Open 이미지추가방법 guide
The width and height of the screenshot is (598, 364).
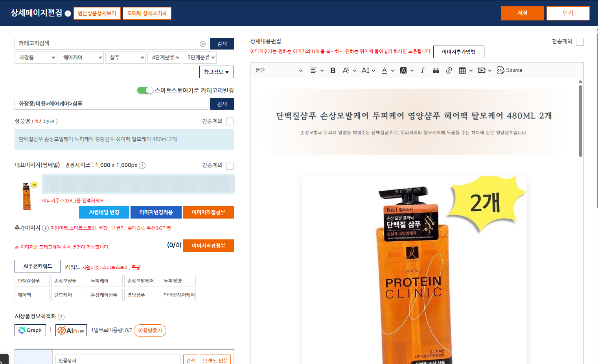[459, 52]
